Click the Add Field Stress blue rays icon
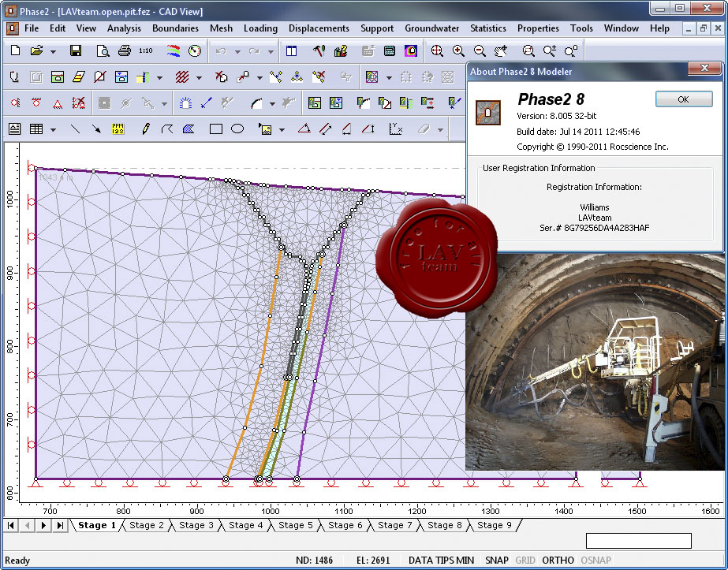Screen dimensions: 728x570 (x=185, y=102)
